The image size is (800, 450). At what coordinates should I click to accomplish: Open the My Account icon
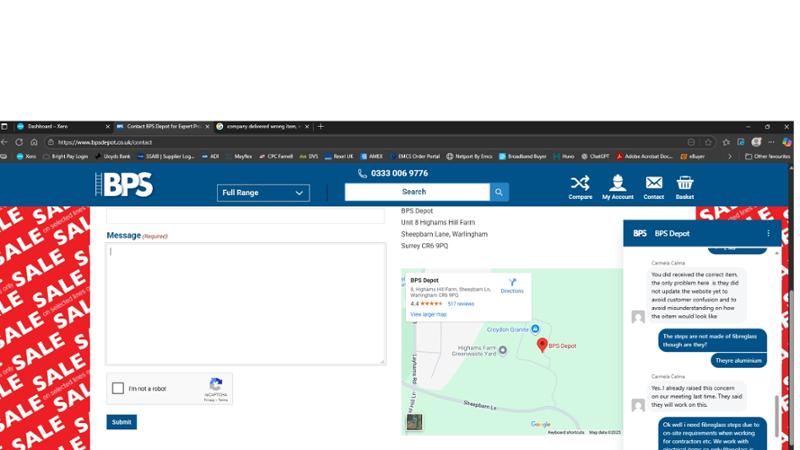click(x=617, y=187)
